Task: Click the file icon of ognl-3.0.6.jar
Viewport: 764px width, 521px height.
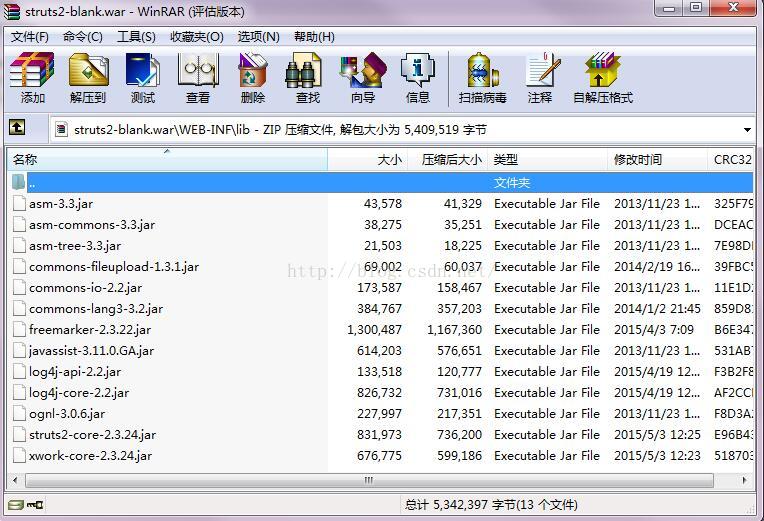Action: click(x=19, y=413)
